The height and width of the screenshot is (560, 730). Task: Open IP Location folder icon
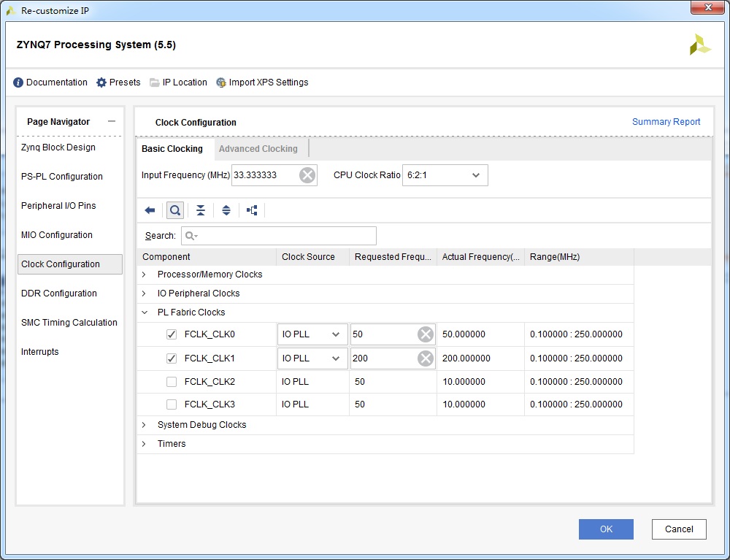pos(155,83)
